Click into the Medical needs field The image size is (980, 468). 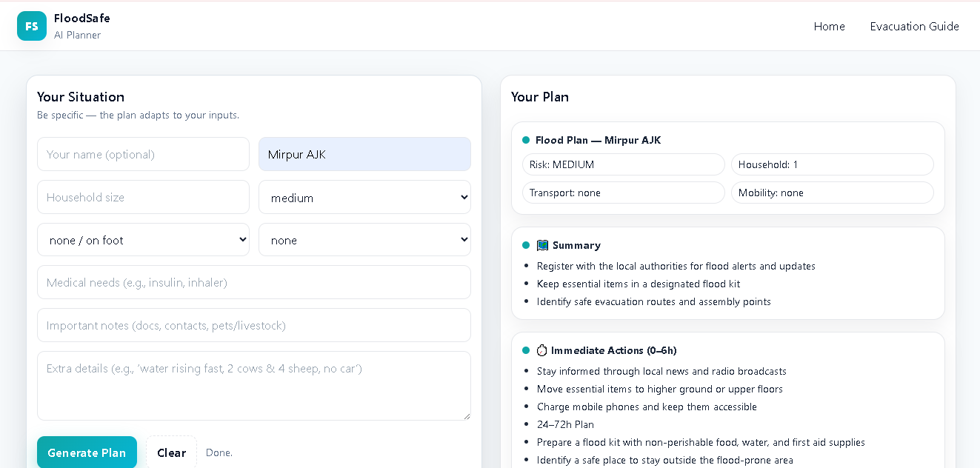tap(254, 282)
